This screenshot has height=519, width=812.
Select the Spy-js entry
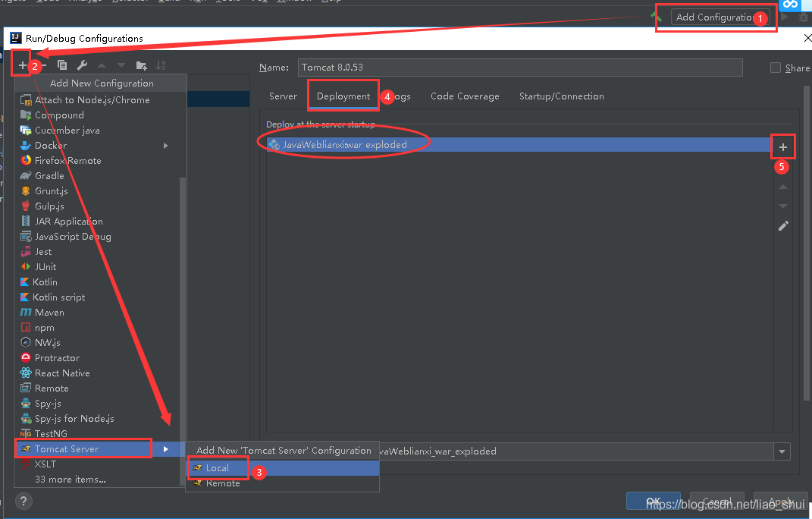99,404
